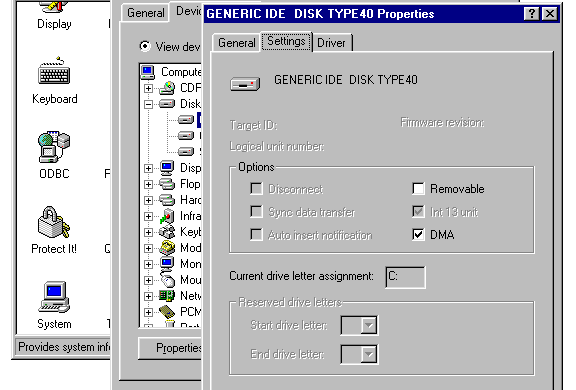The height and width of the screenshot is (390, 576).
Task: Click the 'Provides system inf' status bar text
Action: coord(64,347)
